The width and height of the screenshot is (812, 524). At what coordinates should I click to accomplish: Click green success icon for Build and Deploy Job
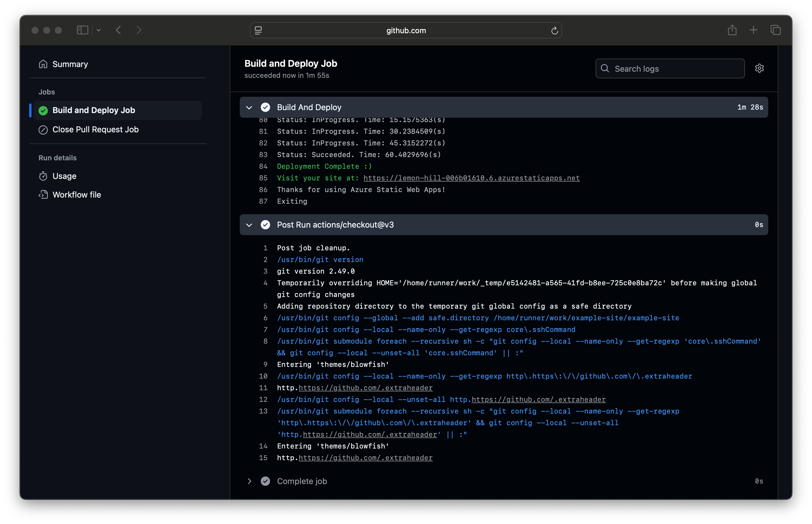[43, 110]
